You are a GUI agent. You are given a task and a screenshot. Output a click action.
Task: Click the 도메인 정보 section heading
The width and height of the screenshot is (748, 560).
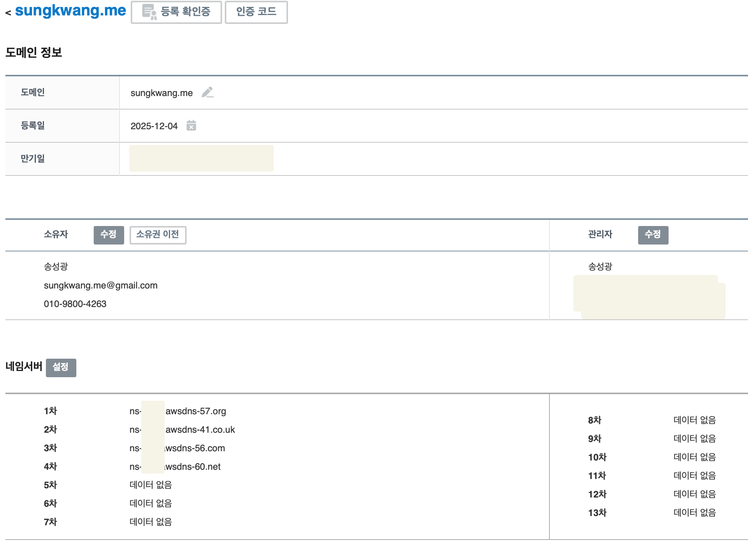click(x=34, y=52)
